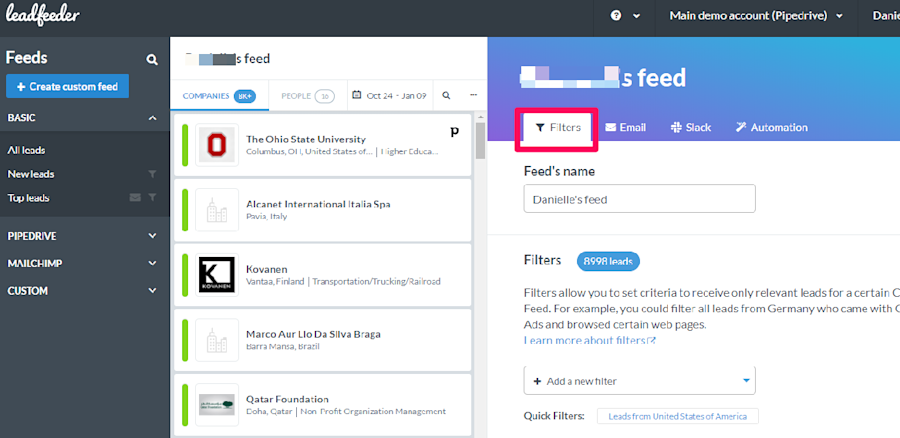Click the 8K+ companies count badge

(x=244, y=96)
